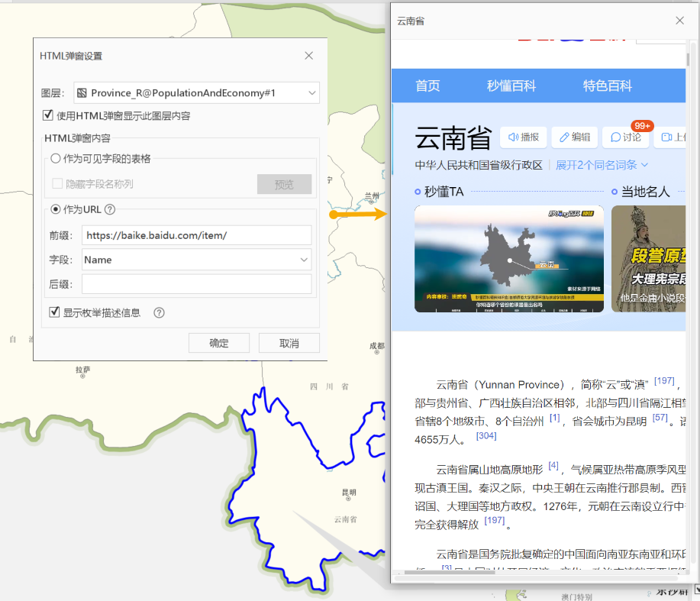Click the help icon beside 显示枚举描述信息

(x=160, y=312)
